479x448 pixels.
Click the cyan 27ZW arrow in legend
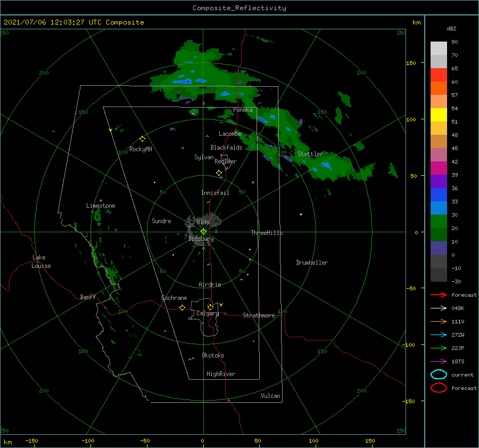coord(439,335)
